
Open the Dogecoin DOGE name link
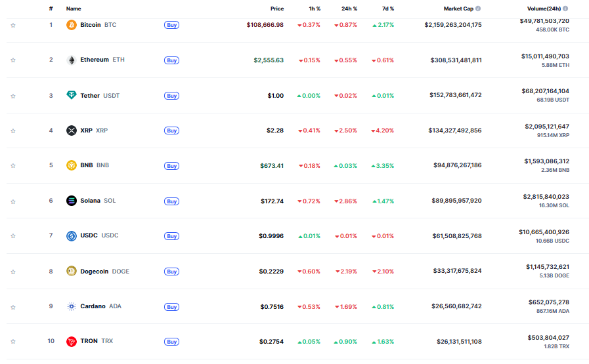point(105,272)
